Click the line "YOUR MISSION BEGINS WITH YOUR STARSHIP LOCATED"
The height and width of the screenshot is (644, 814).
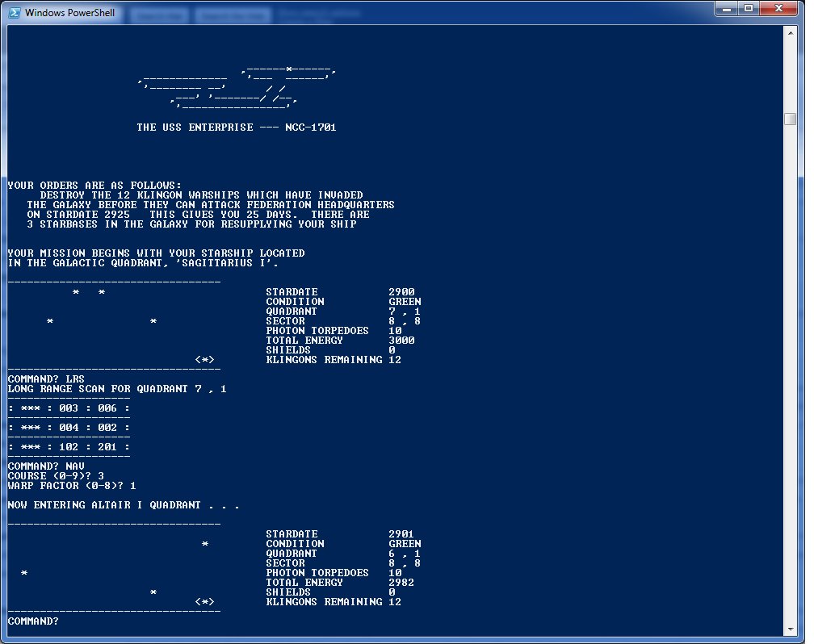pyautogui.click(x=156, y=253)
